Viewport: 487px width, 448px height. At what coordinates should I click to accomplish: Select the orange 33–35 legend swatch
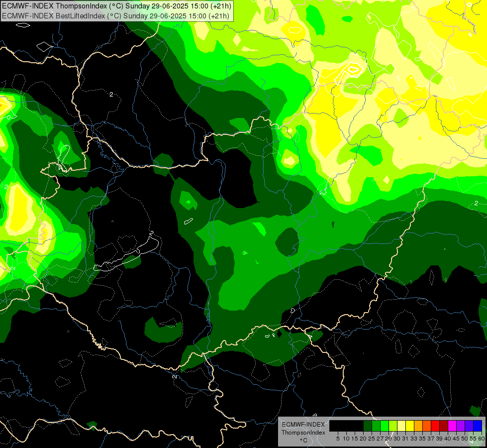tap(418, 426)
